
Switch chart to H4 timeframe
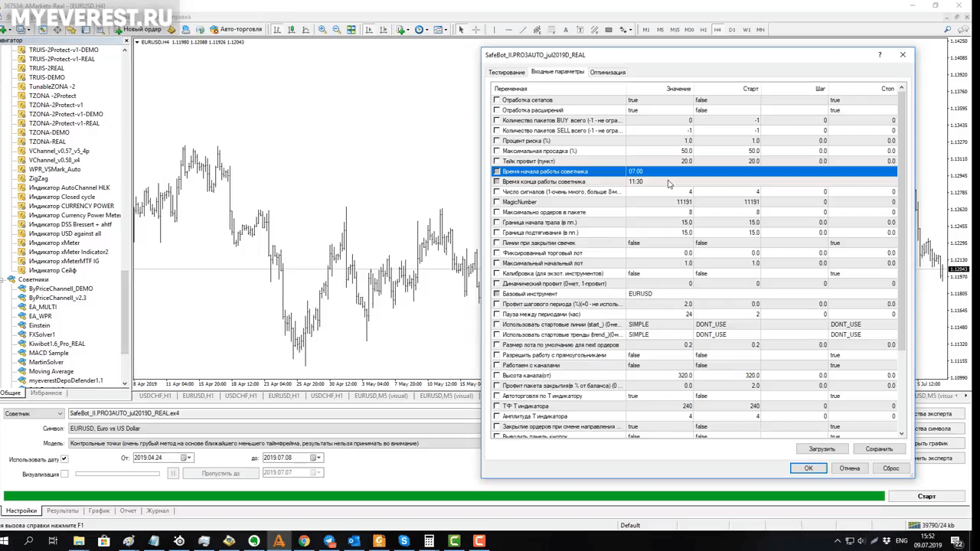[x=717, y=30]
